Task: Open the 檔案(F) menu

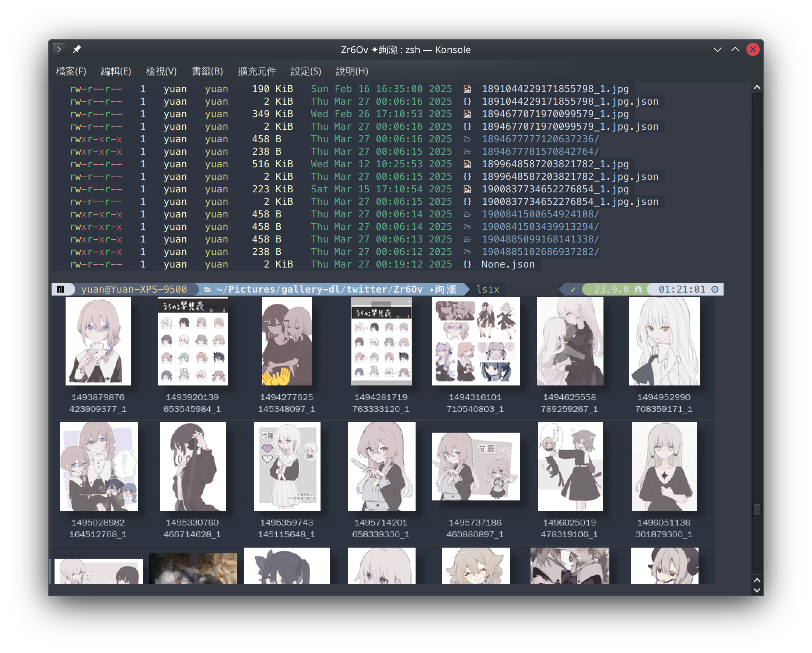Action: 71,71
